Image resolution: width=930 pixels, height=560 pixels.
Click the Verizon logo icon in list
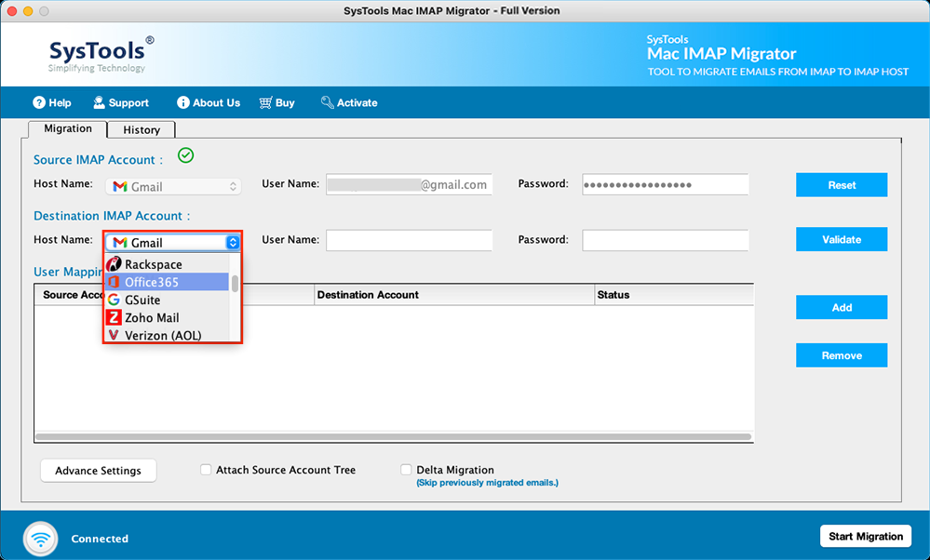pos(114,336)
